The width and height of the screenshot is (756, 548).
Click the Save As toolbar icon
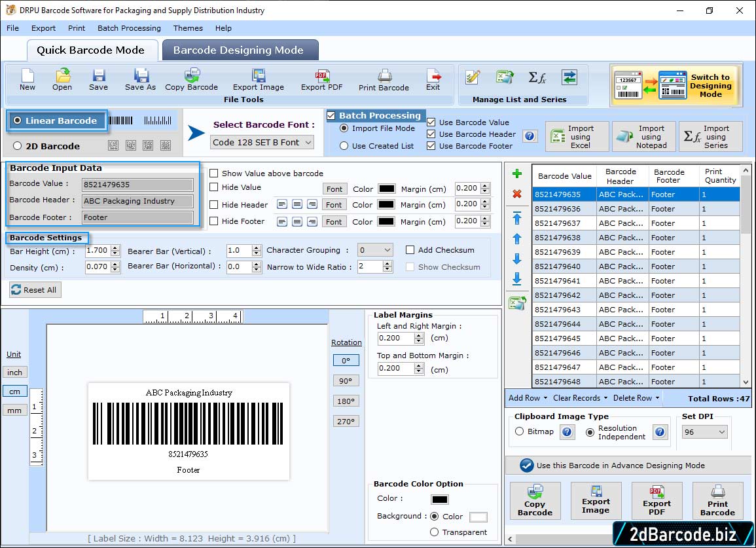click(x=140, y=79)
